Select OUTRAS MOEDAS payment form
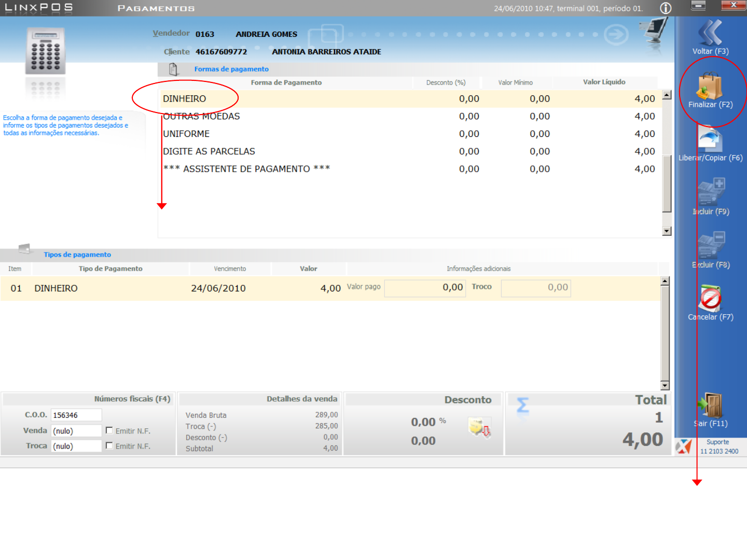 410,116
